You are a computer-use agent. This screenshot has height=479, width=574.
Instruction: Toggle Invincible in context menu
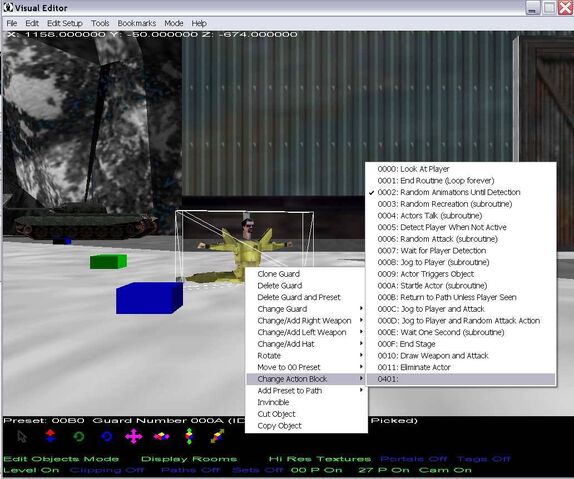click(x=306, y=402)
